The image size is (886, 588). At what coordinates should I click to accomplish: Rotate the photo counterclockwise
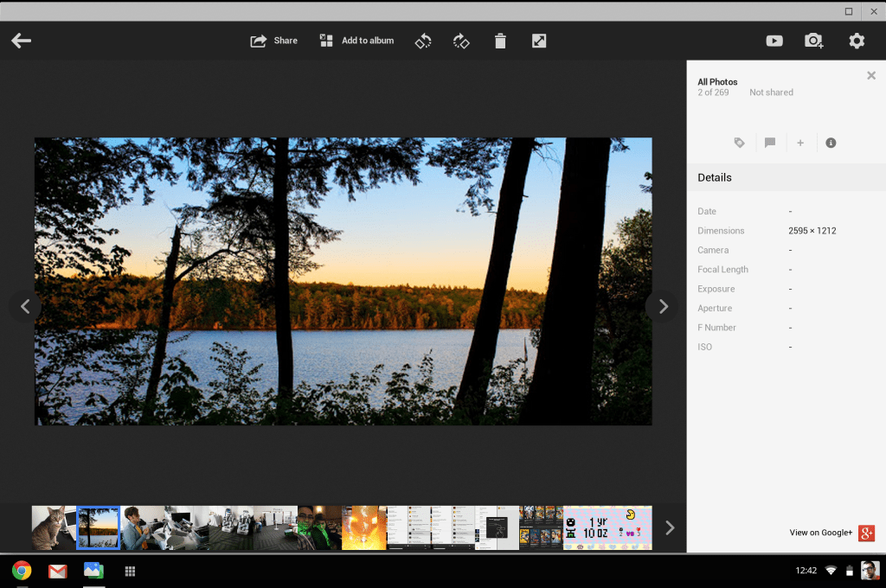[422, 41]
